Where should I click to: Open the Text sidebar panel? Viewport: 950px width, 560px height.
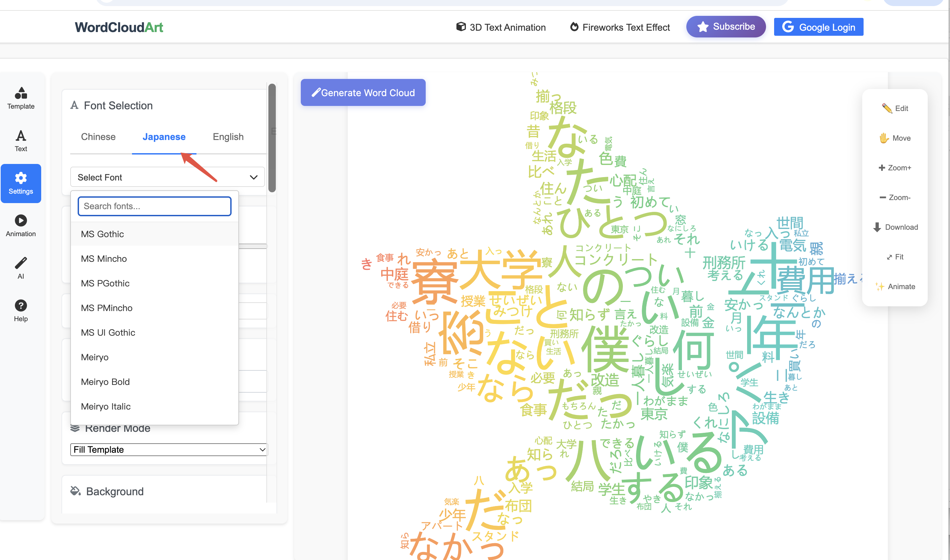coord(21,141)
